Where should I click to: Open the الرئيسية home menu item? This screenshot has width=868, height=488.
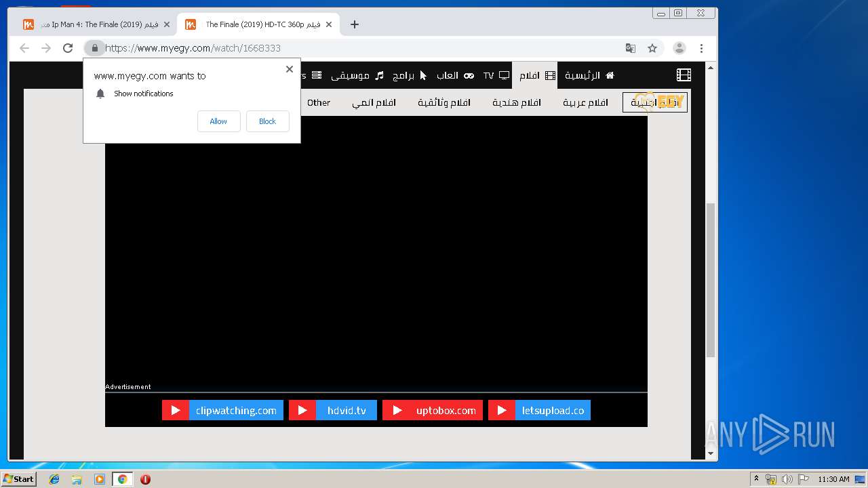point(589,75)
